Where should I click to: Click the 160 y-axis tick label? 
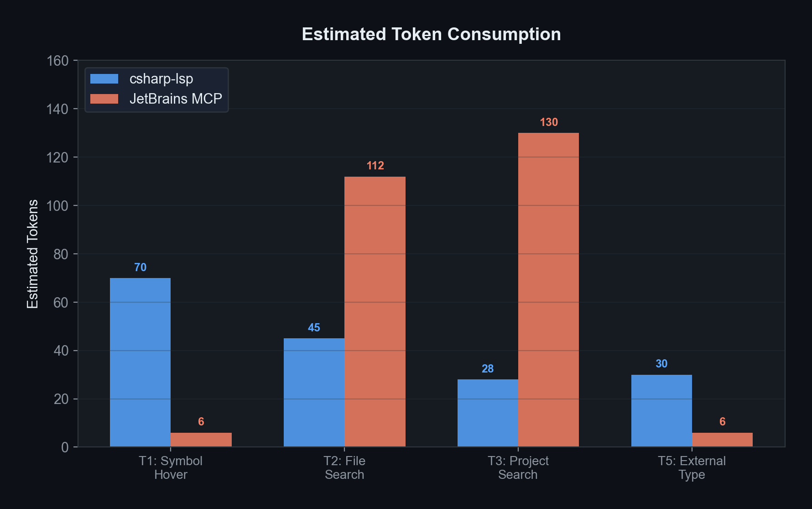click(57, 61)
